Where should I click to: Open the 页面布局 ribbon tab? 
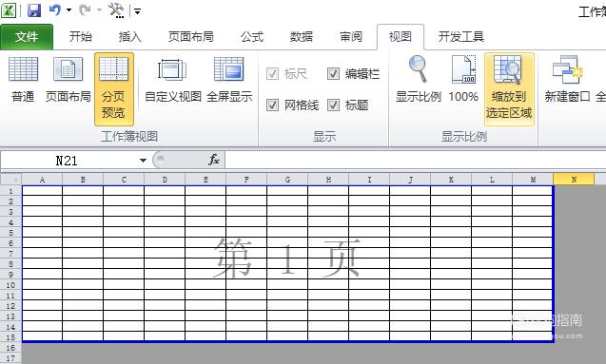(191, 37)
